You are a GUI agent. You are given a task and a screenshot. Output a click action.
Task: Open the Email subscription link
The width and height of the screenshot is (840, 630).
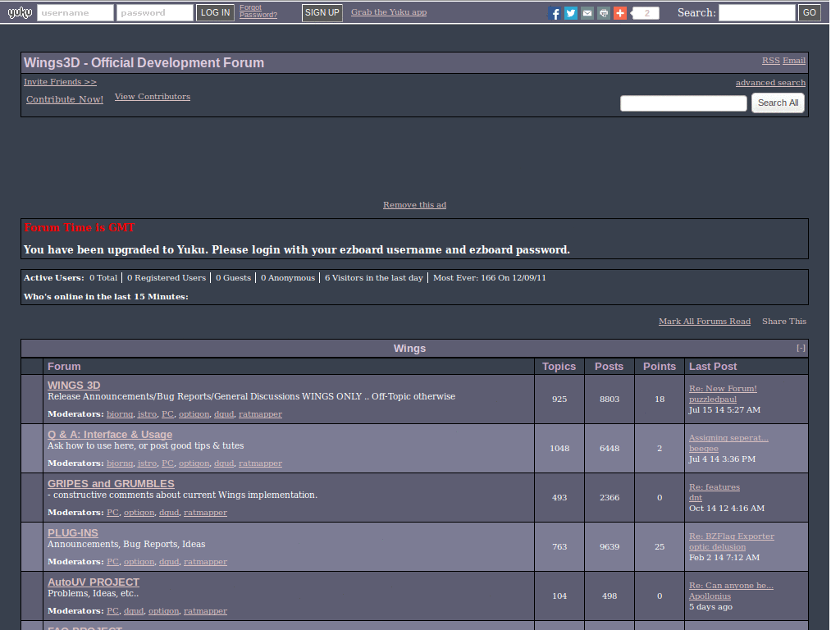click(794, 61)
